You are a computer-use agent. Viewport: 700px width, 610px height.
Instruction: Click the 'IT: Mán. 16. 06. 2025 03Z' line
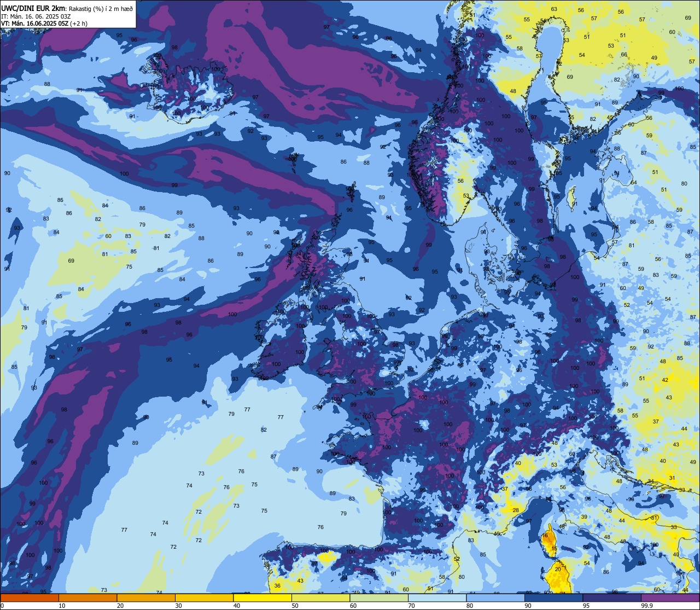click(36, 16)
